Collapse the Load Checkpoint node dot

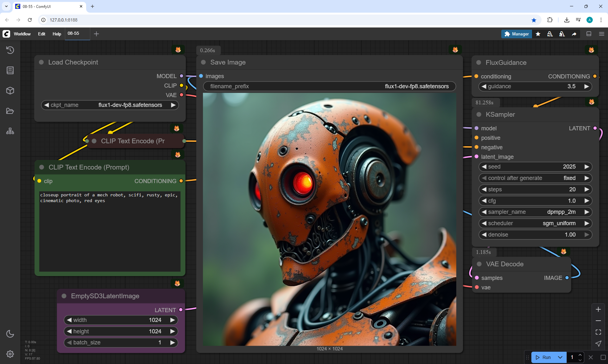(41, 62)
